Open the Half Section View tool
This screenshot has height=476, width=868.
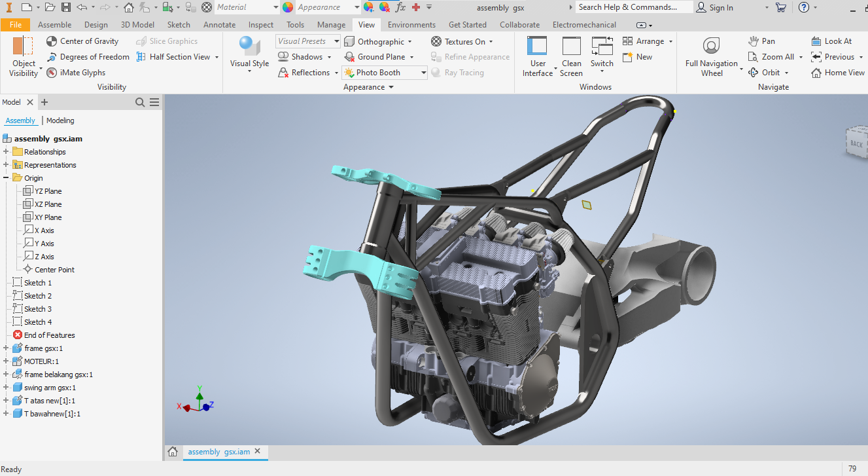[x=177, y=56]
